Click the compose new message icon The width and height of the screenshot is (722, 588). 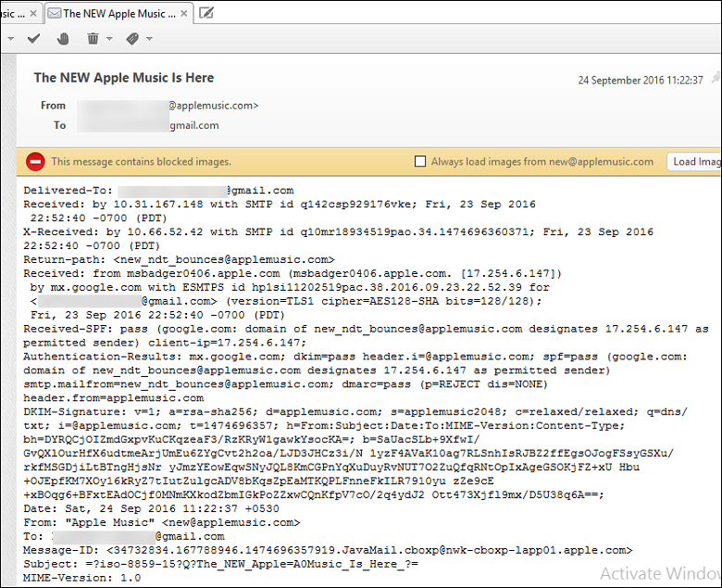[x=205, y=13]
